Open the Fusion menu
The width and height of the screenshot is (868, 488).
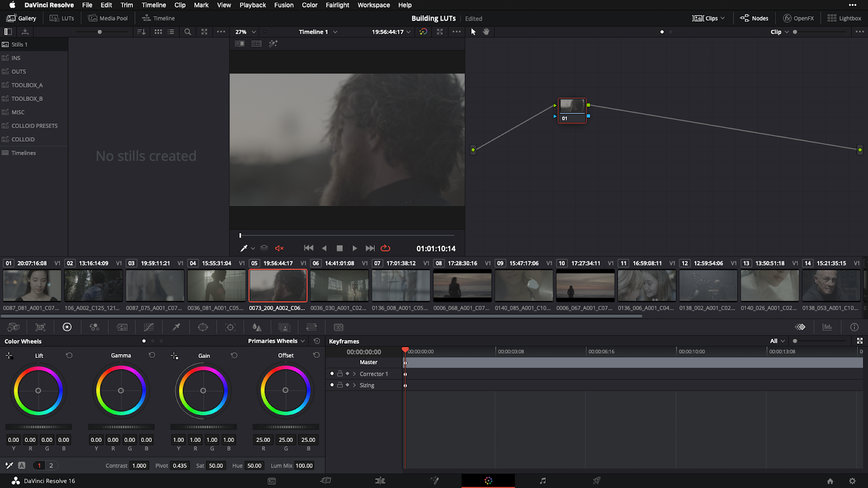284,5
